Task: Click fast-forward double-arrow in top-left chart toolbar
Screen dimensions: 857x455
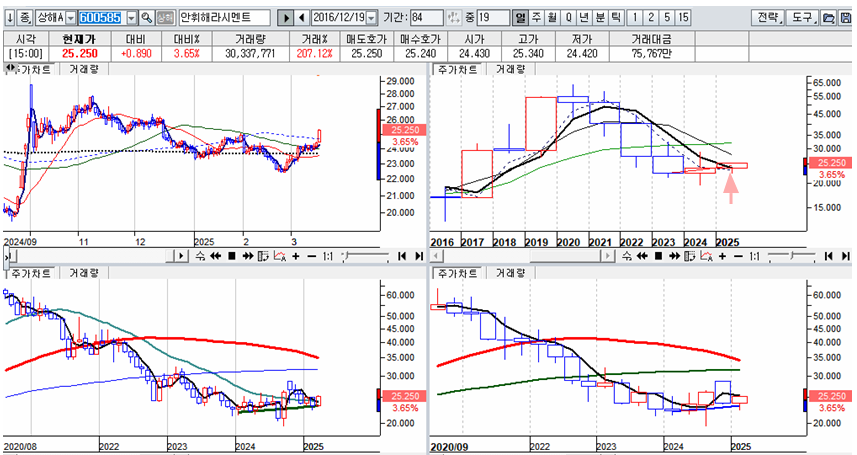Action: tap(248, 256)
